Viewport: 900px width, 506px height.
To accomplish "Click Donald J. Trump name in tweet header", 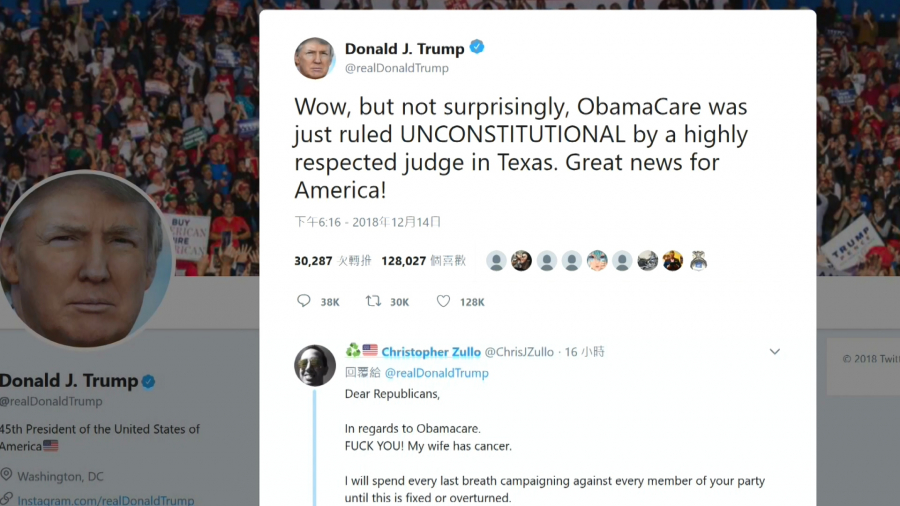I will tap(405, 49).
